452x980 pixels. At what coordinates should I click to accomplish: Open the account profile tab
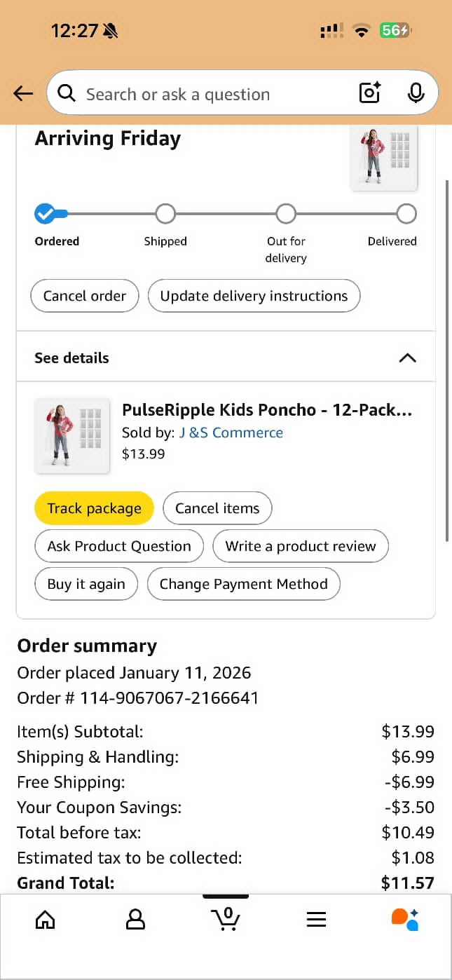coord(135,919)
